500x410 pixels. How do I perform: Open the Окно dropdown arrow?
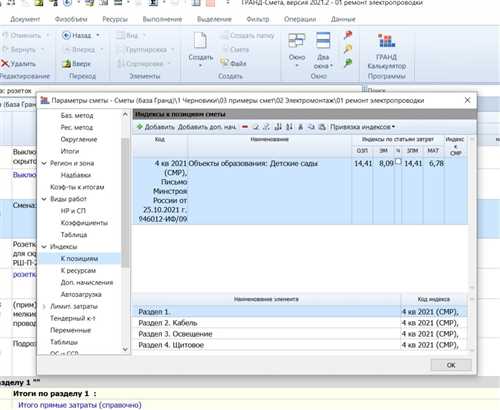click(297, 66)
